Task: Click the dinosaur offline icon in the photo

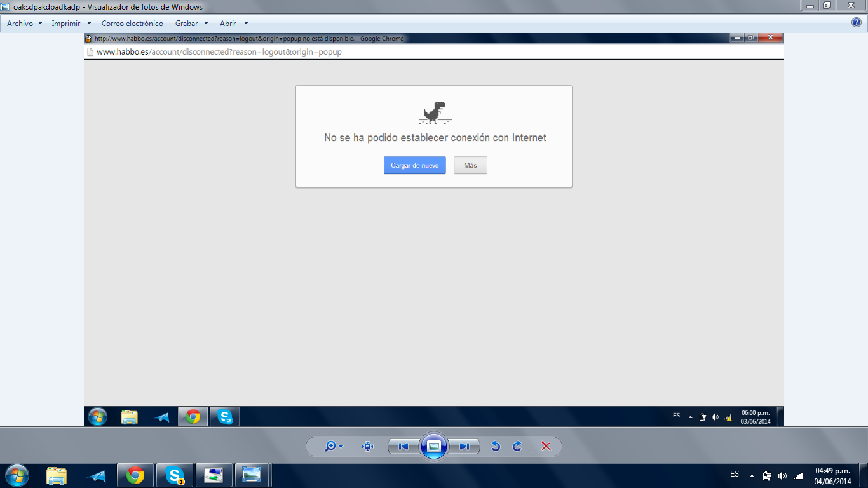Action: coord(435,112)
